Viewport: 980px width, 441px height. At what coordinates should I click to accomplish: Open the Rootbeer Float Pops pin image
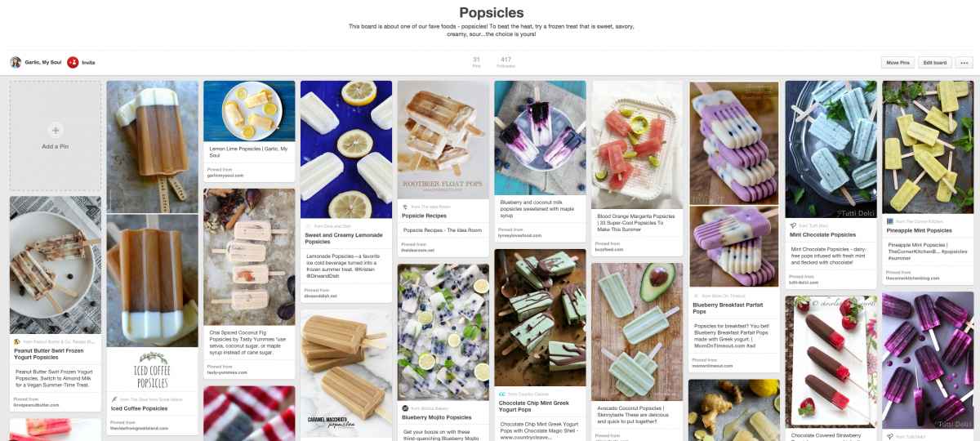tap(443, 140)
